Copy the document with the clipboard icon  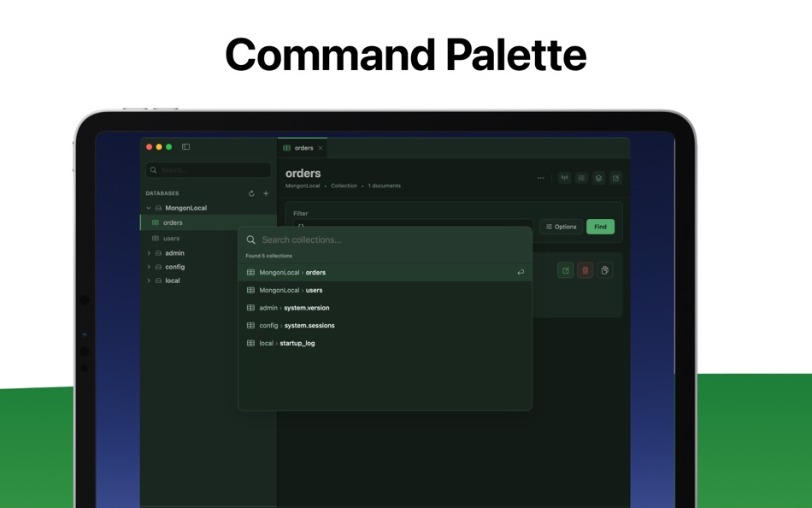(605, 269)
